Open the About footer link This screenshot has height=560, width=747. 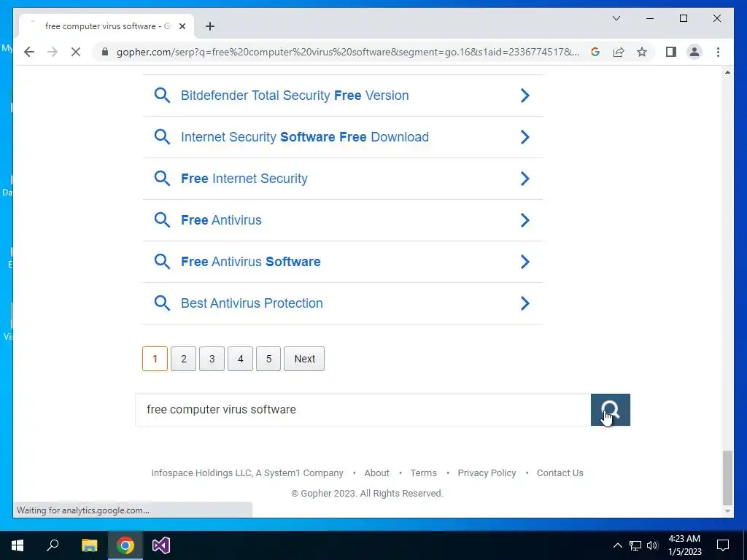[x=377, y=472]
